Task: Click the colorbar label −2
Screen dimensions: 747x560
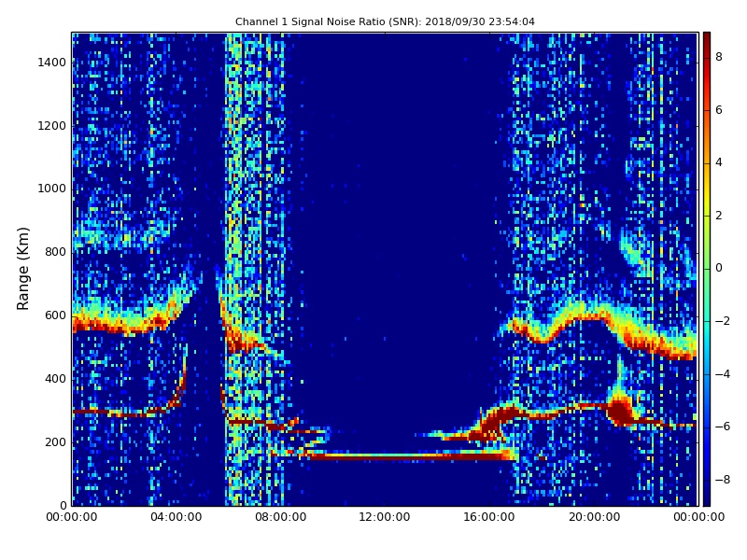Action: [723, 321]
